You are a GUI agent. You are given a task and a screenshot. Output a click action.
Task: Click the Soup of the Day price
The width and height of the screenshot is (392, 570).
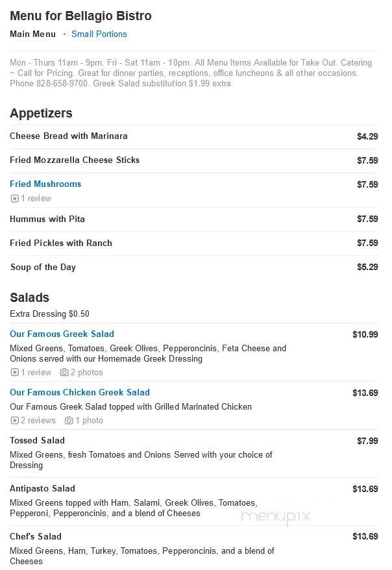click(367, 267)
